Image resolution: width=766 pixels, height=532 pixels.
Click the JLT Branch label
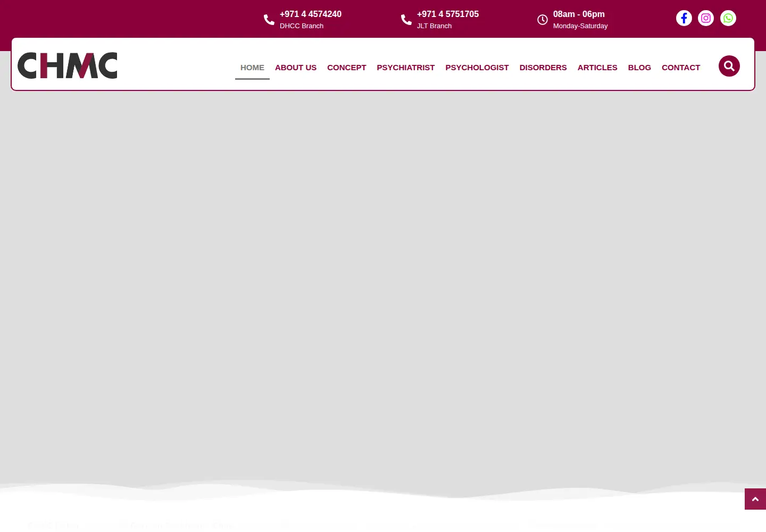point(434,26)
